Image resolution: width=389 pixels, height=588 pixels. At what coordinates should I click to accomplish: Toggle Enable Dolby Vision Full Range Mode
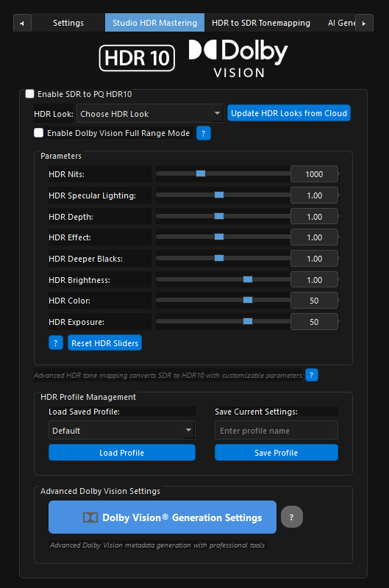(38, 133)
